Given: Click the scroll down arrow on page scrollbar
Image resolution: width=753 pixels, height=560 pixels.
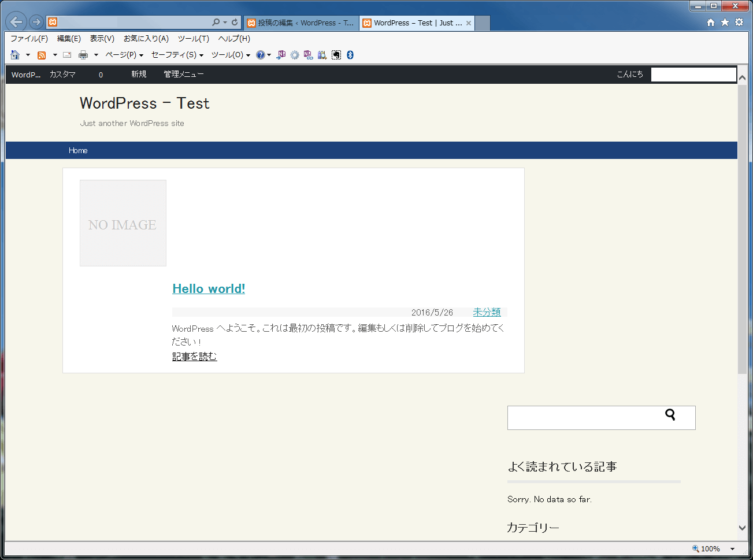Looking at the screenshot, I should tap(743, 527).
